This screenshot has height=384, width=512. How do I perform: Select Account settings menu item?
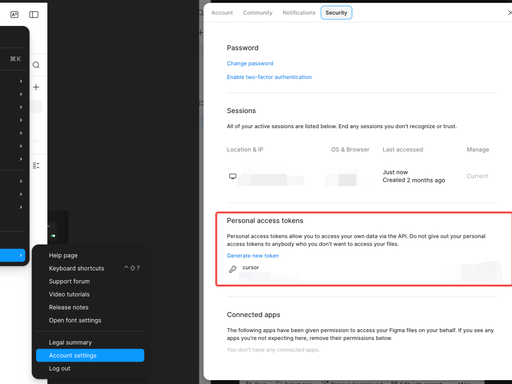[x=90, y=355]
